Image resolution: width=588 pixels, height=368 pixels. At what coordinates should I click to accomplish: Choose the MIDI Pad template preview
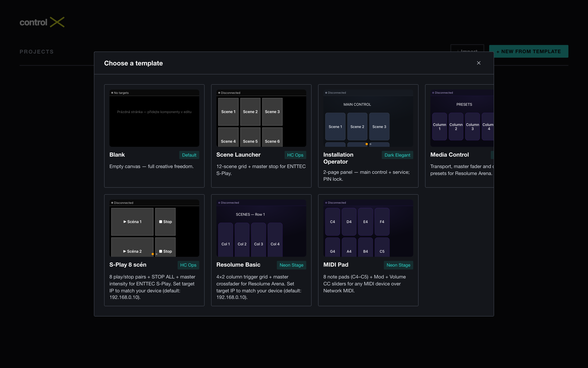368,228
